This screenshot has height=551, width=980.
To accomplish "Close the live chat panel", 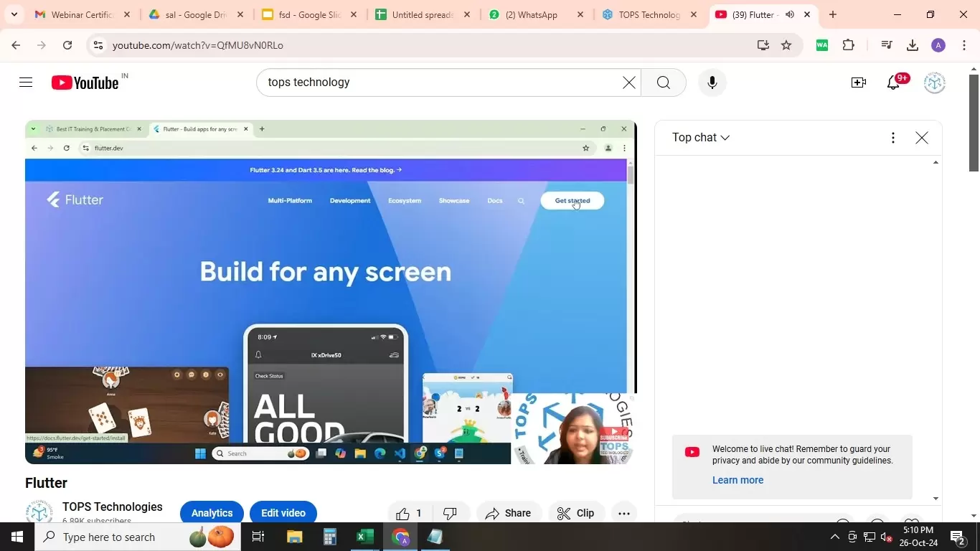I will (x=922, y=138).
